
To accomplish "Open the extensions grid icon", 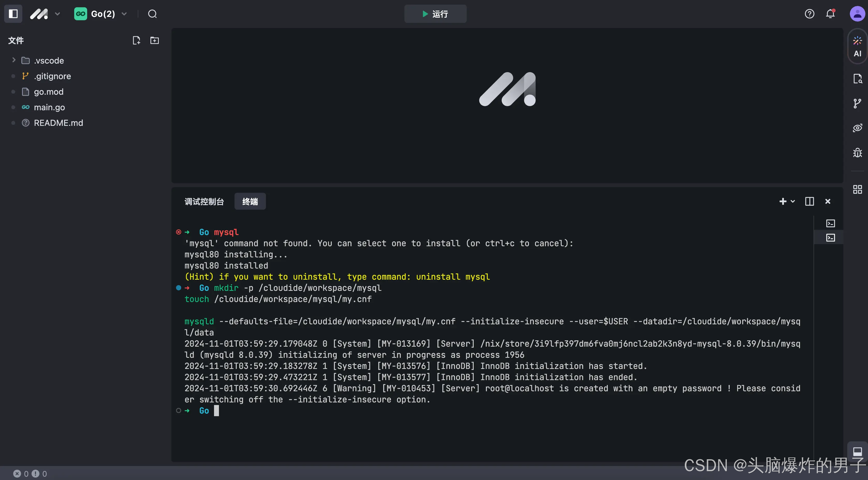I will (x=857, y=189).
